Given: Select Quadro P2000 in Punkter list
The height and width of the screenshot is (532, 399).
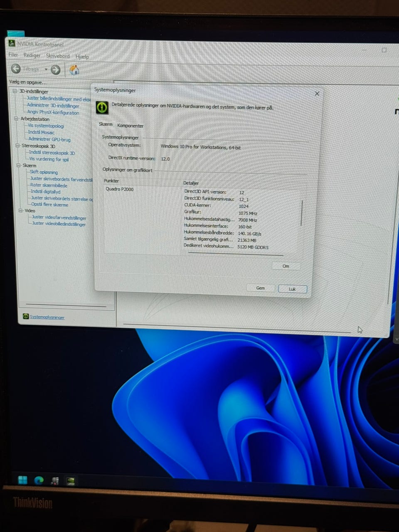Looking at the screenshot, I should 120,189.
